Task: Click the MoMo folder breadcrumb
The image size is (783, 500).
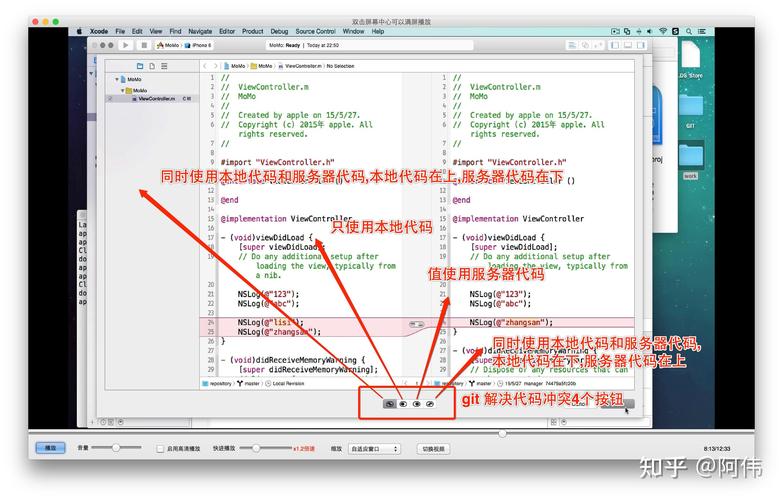Action: tap(262, 66)
